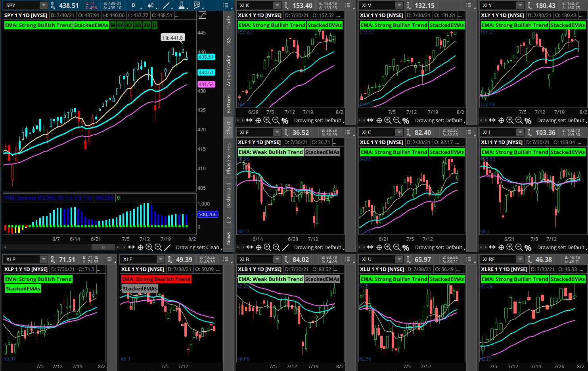Open drawing tools line icon in SPY toolbar

click(x=166, y=5)
